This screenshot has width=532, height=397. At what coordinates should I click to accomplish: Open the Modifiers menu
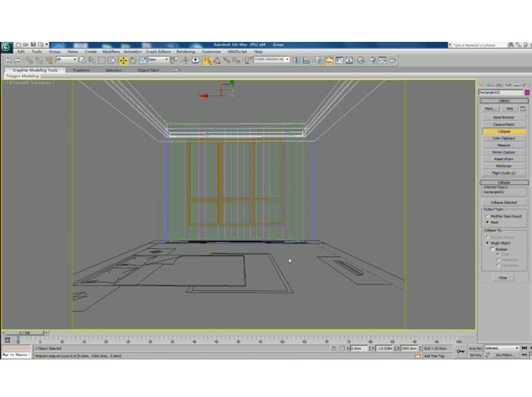tap(111, 52)
